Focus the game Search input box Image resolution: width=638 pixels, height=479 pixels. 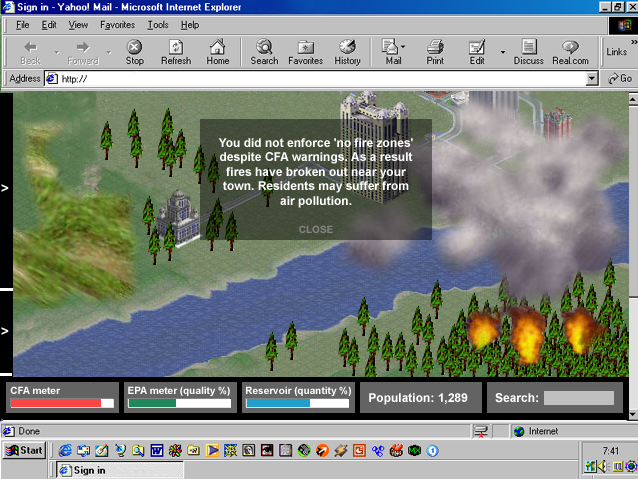pos(579,398)
